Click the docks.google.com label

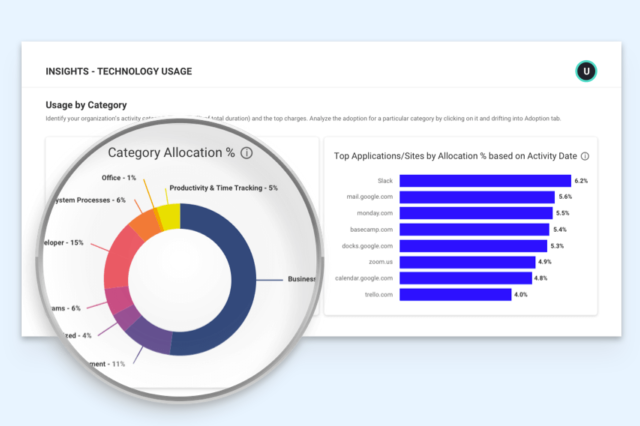367,246
